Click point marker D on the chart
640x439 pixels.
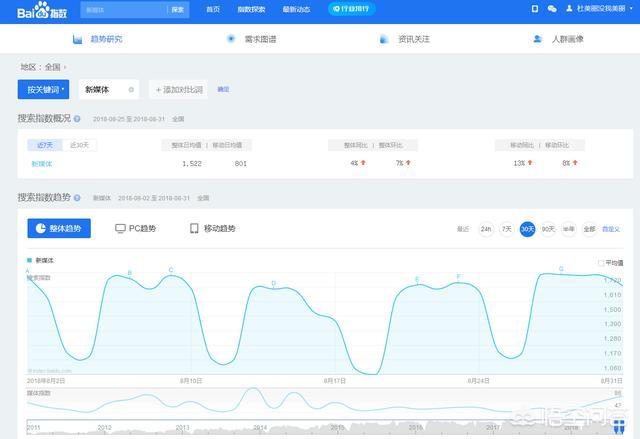(x=273, y=283)
